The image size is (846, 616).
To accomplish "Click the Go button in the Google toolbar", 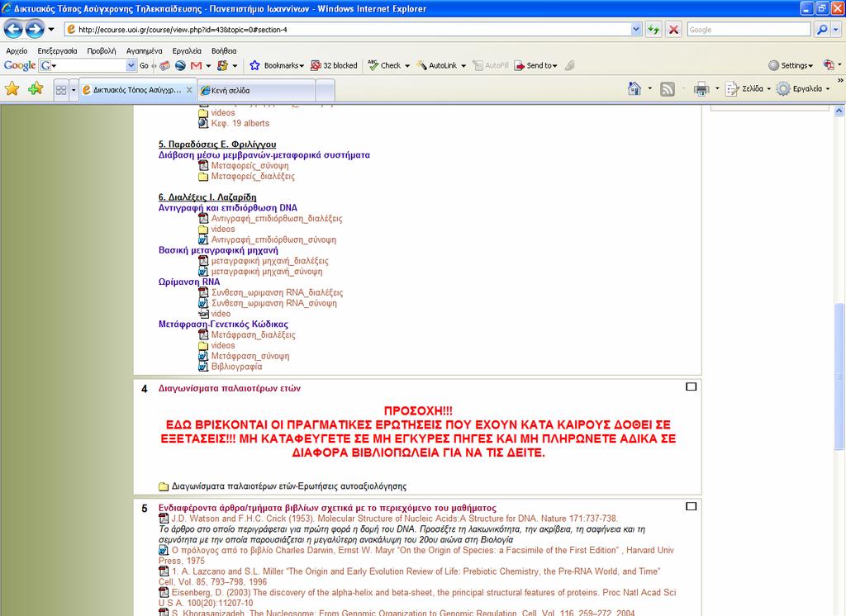I will coord(144,65).
